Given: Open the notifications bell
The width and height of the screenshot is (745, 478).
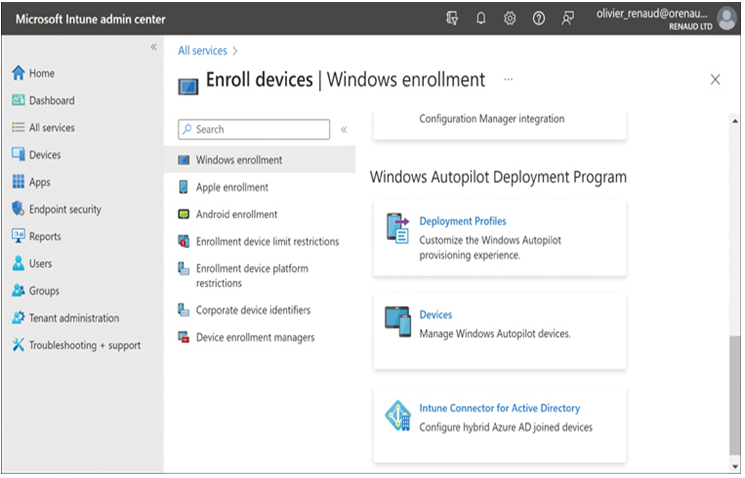Looking at the screenshot, I should (x=483, y=19).
